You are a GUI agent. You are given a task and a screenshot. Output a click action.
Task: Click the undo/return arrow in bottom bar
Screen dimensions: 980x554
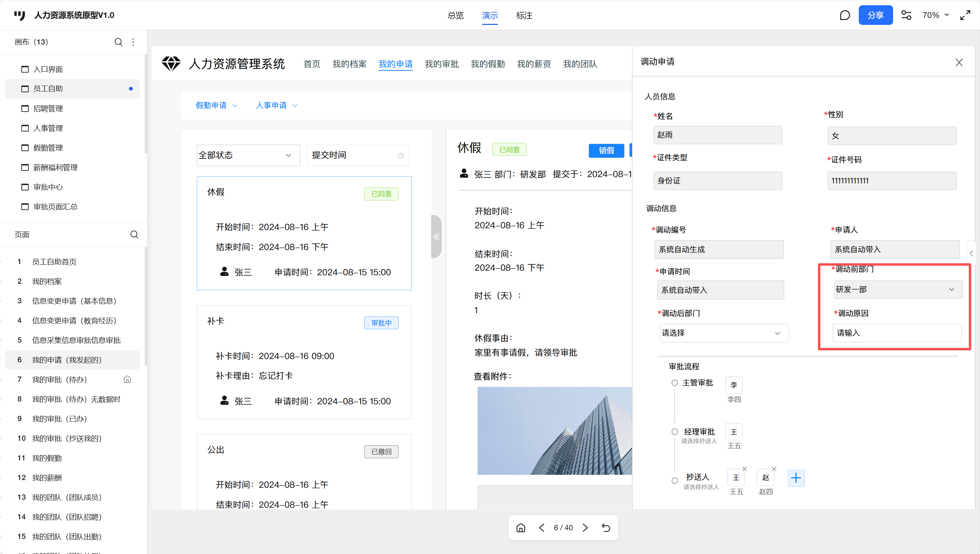pyautogui.click(x=606, y=528)
